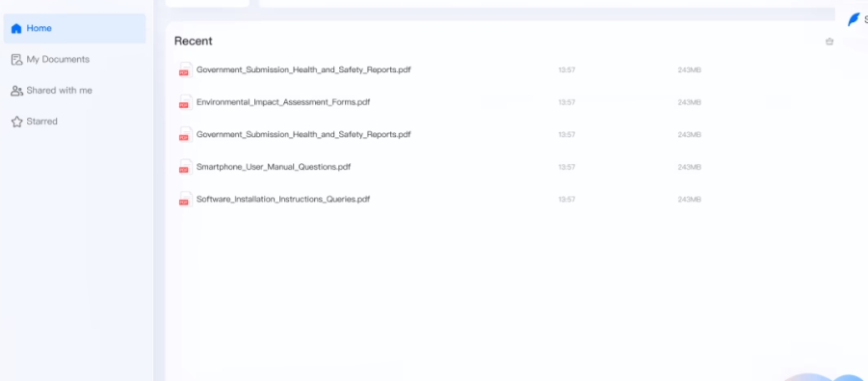This screenshot has width=868, height=381.
Task: Click the 13:57 time of Smartphone_User_Manual_Questions.pdf
Action: pos(566,167)
